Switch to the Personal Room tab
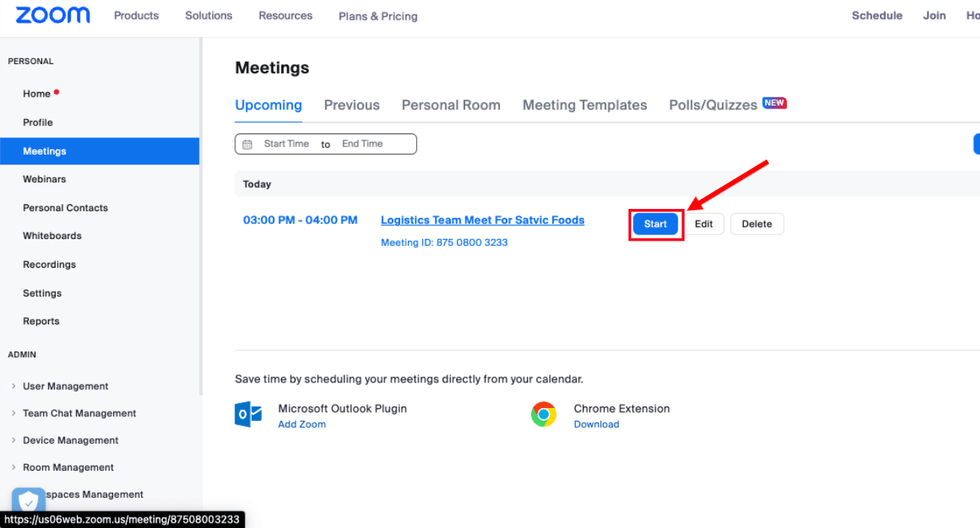The image size is (980, 528). [451, 106]
